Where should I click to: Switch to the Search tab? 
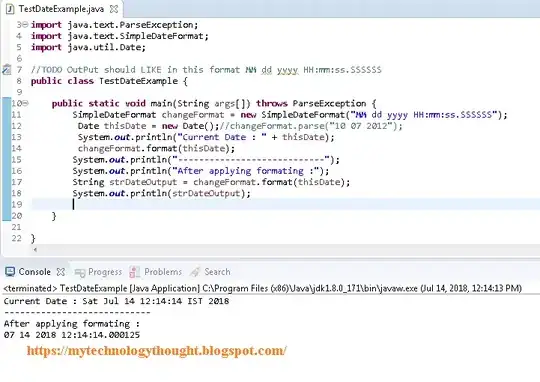pyautogui.click(x=217, y=272)
